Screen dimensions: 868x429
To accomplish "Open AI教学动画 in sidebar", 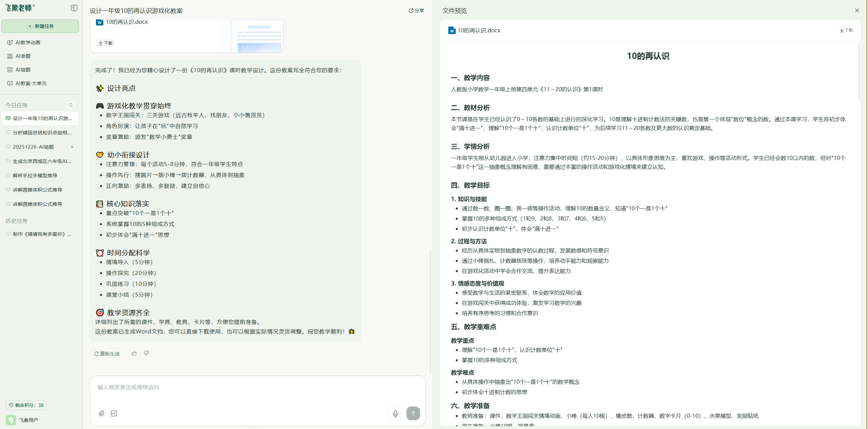I will click(x=28, y=43).
